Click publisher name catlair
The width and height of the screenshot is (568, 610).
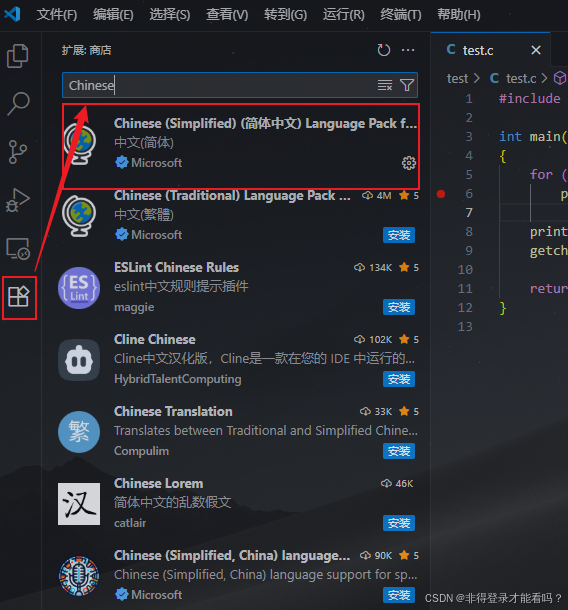[x=130, y=523]
